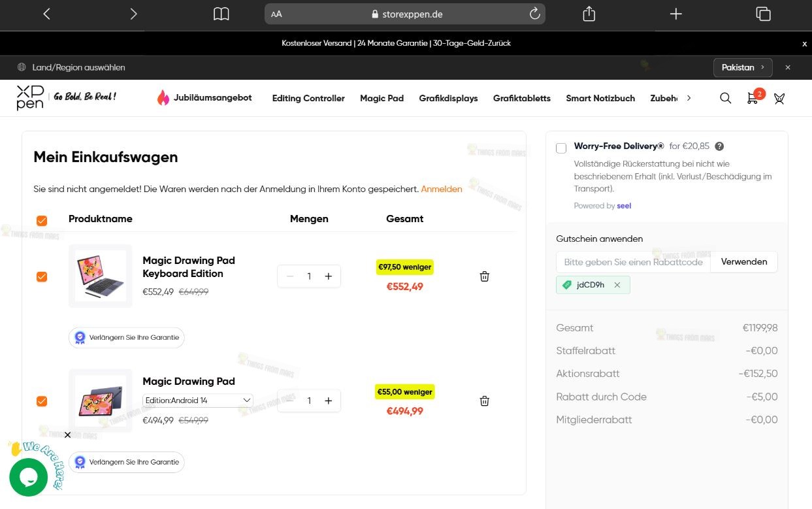Open Edition:Android 14 dropdown
The height and width of the screenshot is (509, 812).
click(x=198, y=400)
